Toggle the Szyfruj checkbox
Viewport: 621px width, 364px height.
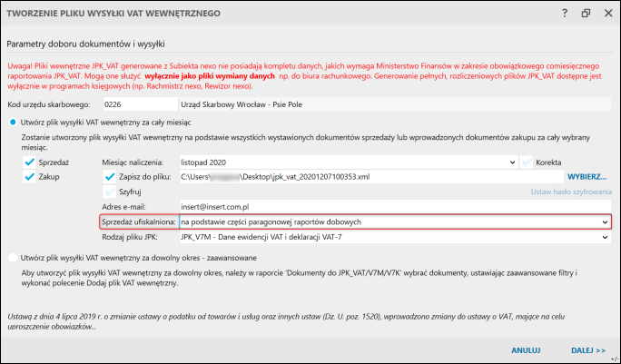pyautogui.click(x=109, y=192)
